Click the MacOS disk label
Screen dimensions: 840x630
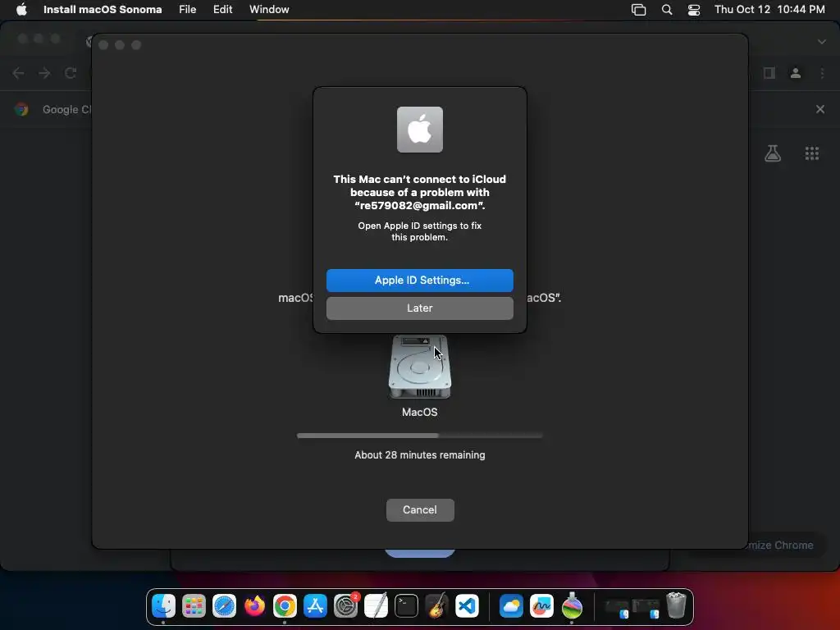pyautogui.click(x=419, y=412)
